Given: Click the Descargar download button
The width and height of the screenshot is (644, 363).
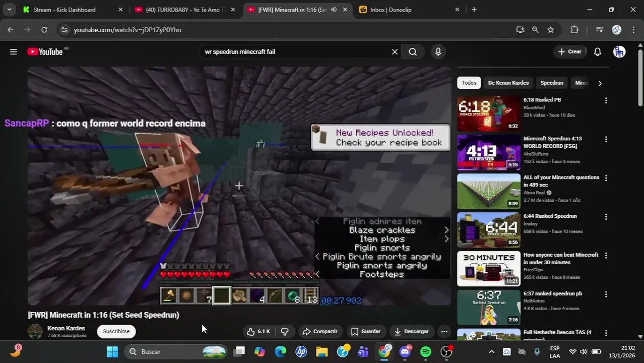Looking at the screenshot, I should [411, 331].
